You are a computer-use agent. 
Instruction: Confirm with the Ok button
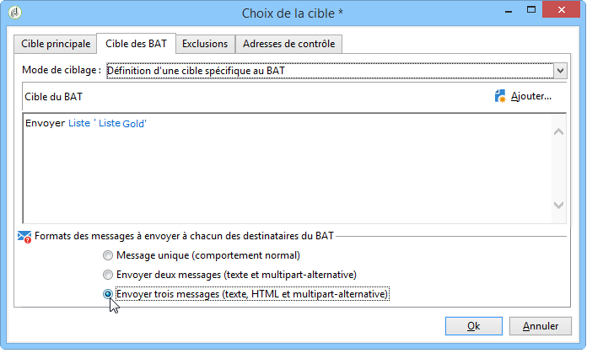pos(474,326)
